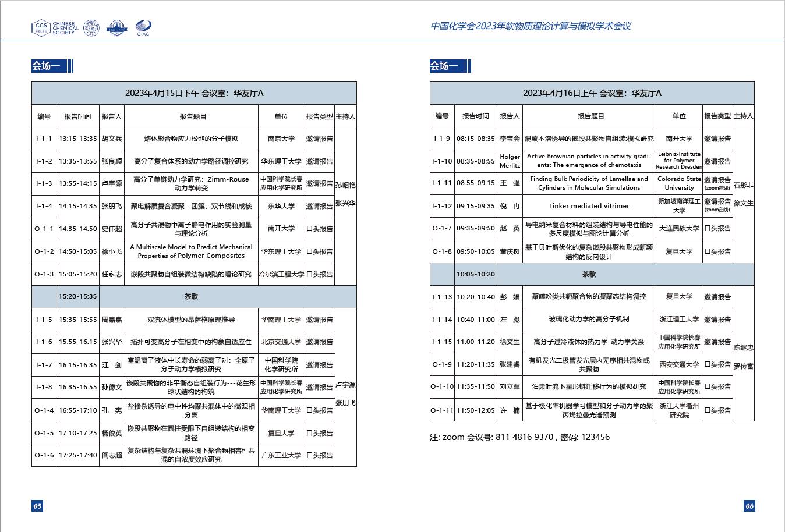Click the conference title in page header

tap(530, 26)
